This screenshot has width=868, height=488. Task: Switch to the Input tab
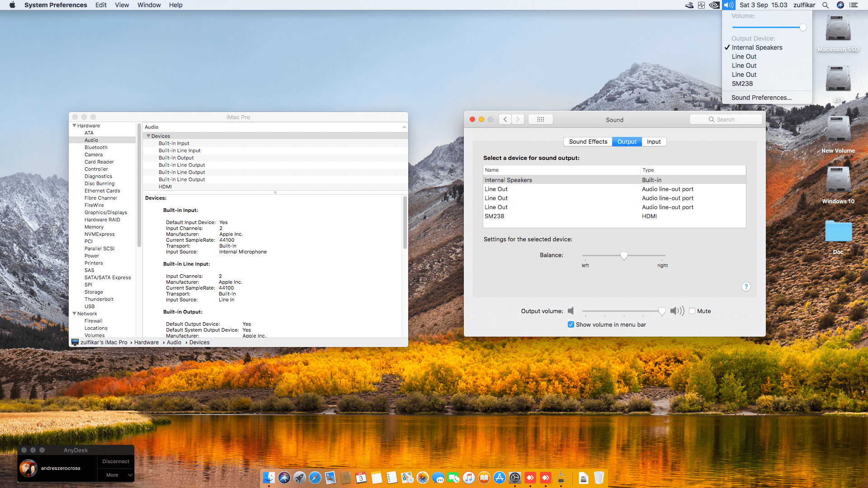[x=653, y=141]
